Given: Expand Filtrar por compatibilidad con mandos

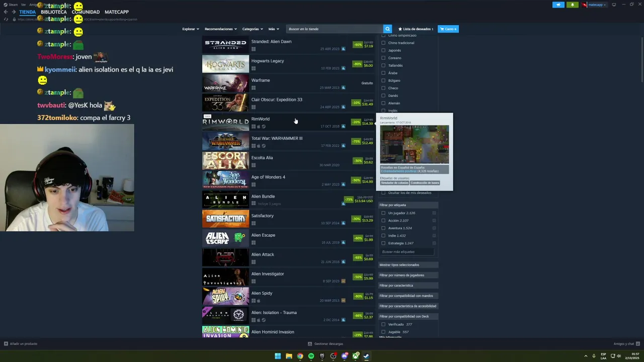Looking at the screenshot, I should (408, 296).
